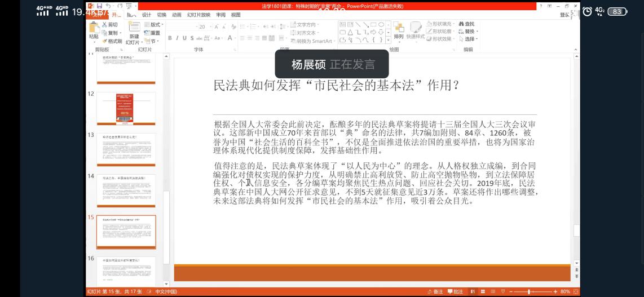The image size is (644, 297).
Task: Click Comments (批注) in status bar
Action: [x=455, y=292]
